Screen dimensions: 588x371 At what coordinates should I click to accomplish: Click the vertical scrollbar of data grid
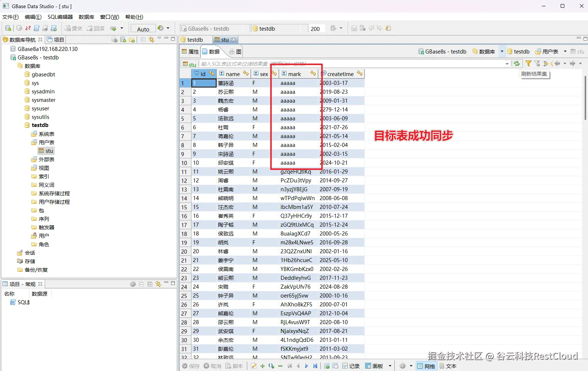585,97
